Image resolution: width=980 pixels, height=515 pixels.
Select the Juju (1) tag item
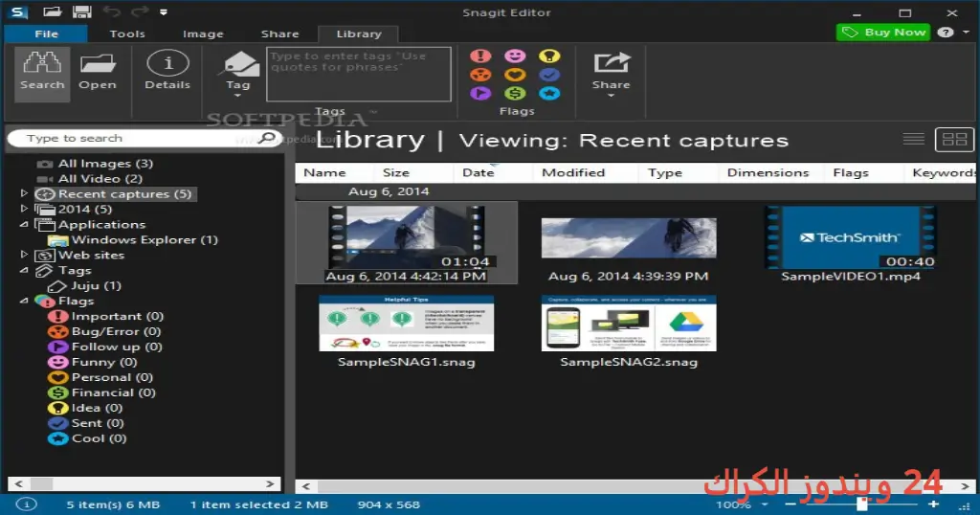pos(96,285)
